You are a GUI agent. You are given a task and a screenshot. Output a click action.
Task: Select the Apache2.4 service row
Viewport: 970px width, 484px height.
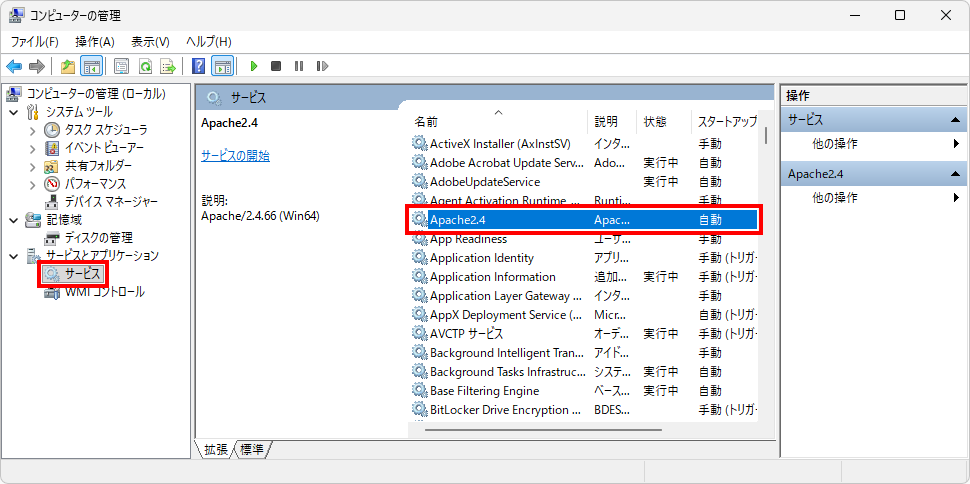tap(584, 220)
